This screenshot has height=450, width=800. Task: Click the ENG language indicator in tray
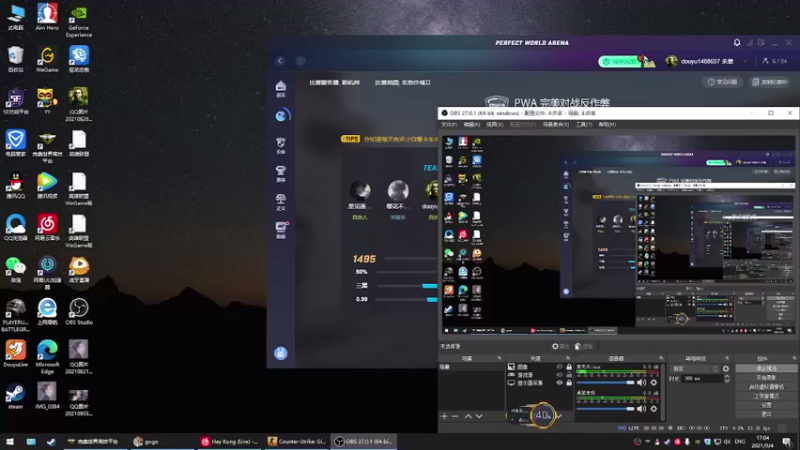coord(740,442)
